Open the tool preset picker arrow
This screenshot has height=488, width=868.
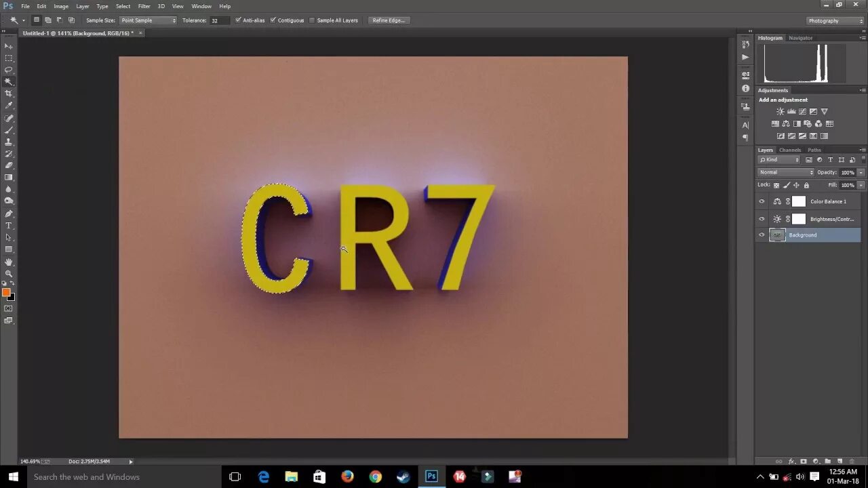(x=23, y=20)
